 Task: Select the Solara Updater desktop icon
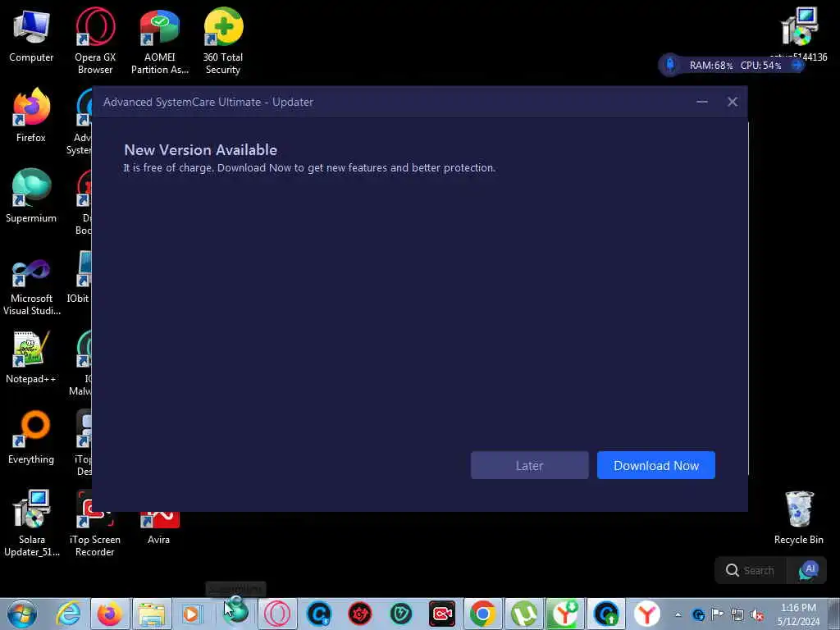click(x=31, y=523)
